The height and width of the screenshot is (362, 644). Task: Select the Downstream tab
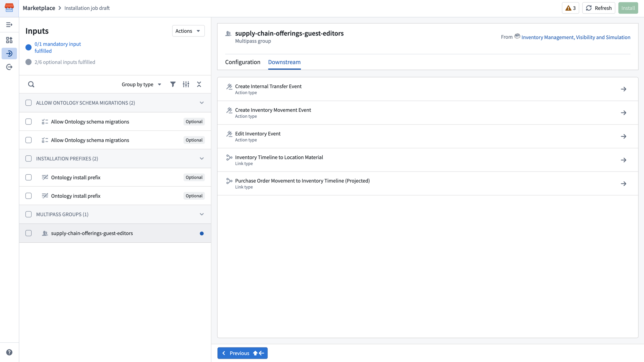coord(284,62)
